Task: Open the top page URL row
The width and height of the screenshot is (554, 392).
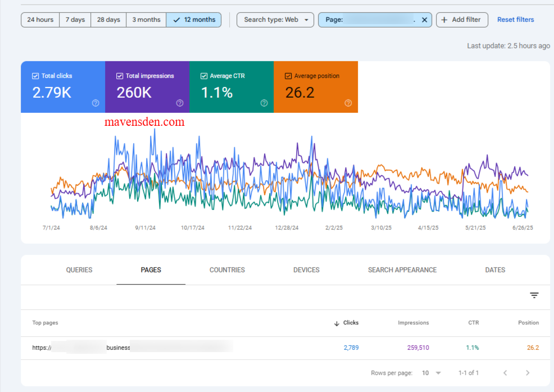Action: click(x=285, y=348)
